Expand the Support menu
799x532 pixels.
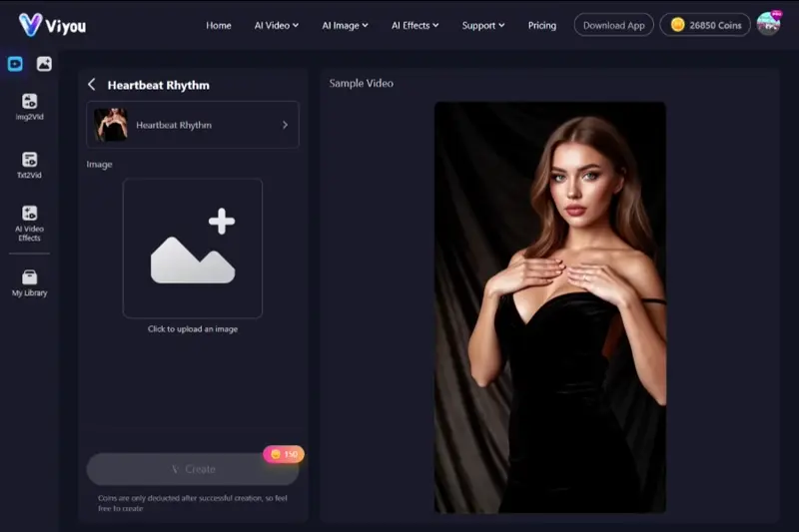pos(483,26)
